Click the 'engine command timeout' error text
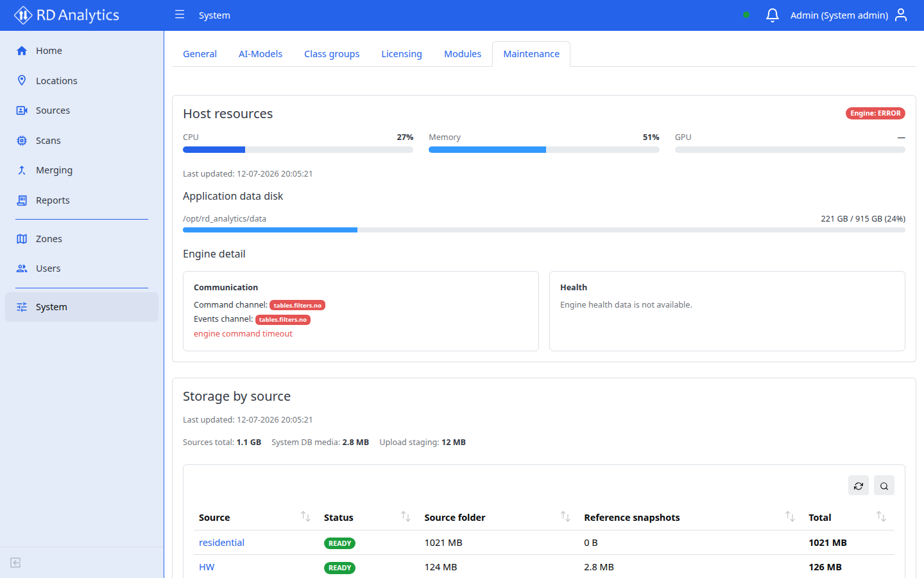924x578 pixels. (243, 333)
